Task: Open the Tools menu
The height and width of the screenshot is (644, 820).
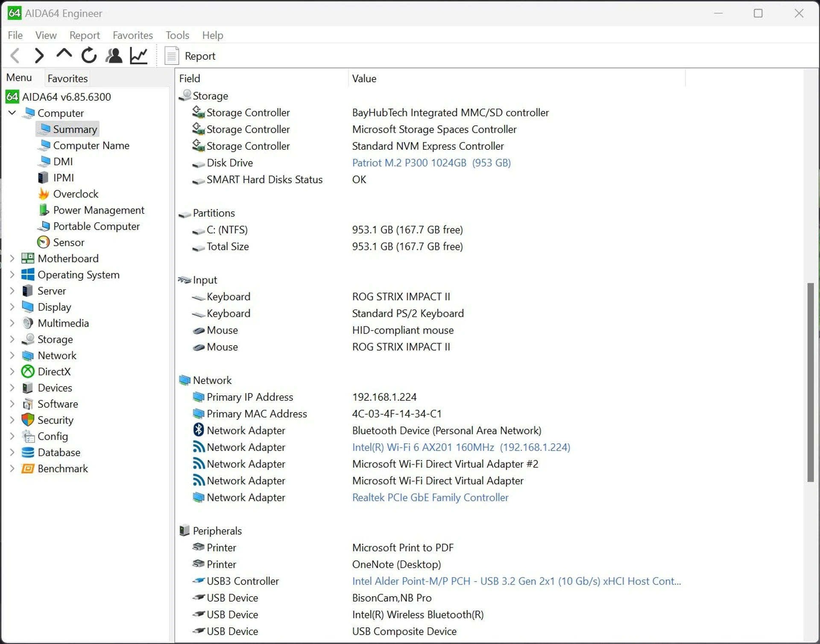Action: (177, 35)
